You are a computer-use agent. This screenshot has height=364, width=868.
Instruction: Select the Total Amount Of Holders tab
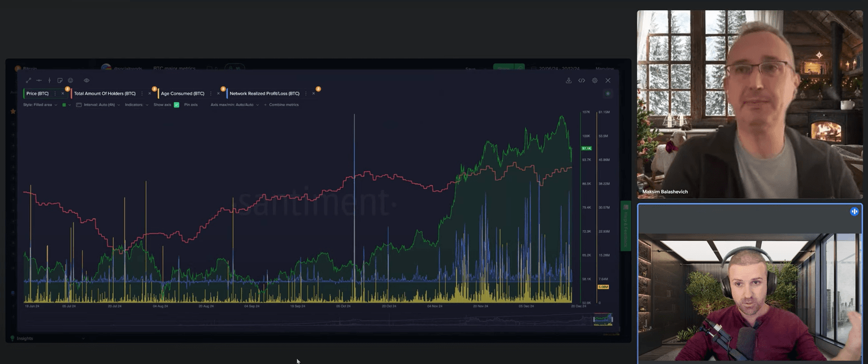pos(105,93)
